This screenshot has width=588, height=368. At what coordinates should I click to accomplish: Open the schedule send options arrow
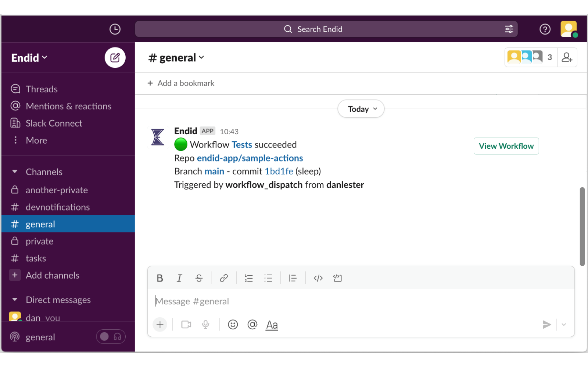tap(564, 325)
